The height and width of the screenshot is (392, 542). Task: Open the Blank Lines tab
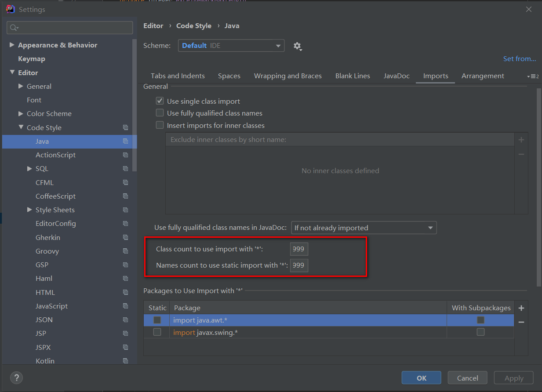pyautogui.click(x=353, y=76)
